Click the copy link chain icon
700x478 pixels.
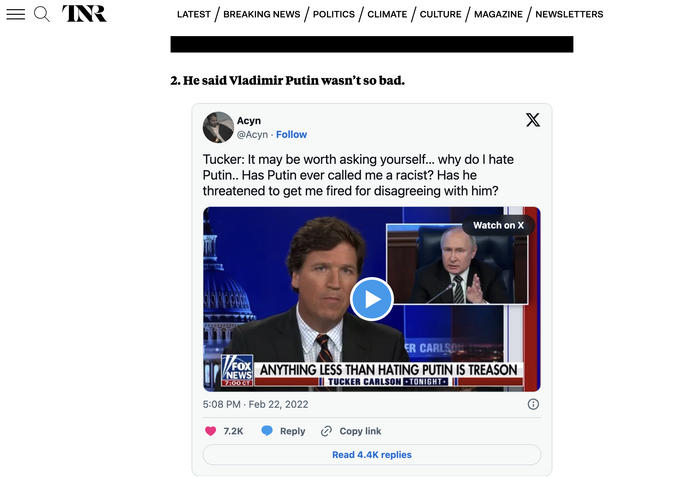click(326, 431)
